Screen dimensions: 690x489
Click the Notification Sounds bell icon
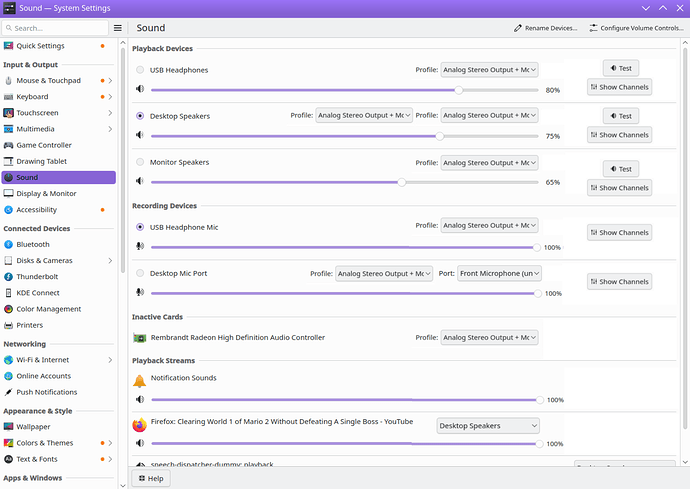(139, 381)
